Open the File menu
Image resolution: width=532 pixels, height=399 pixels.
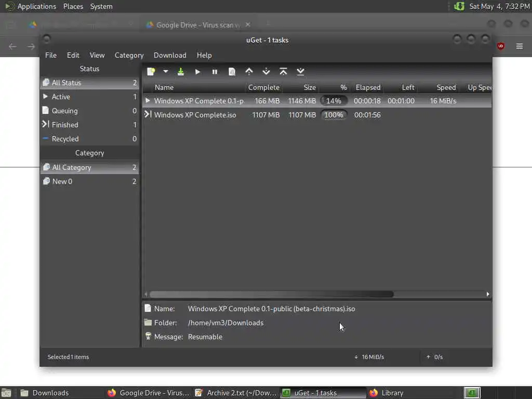click(51, 55)
